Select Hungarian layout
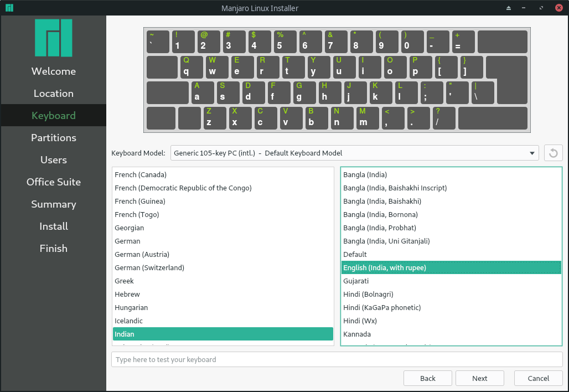The height and width of the screenshot is (392, 569). [223, 307]
